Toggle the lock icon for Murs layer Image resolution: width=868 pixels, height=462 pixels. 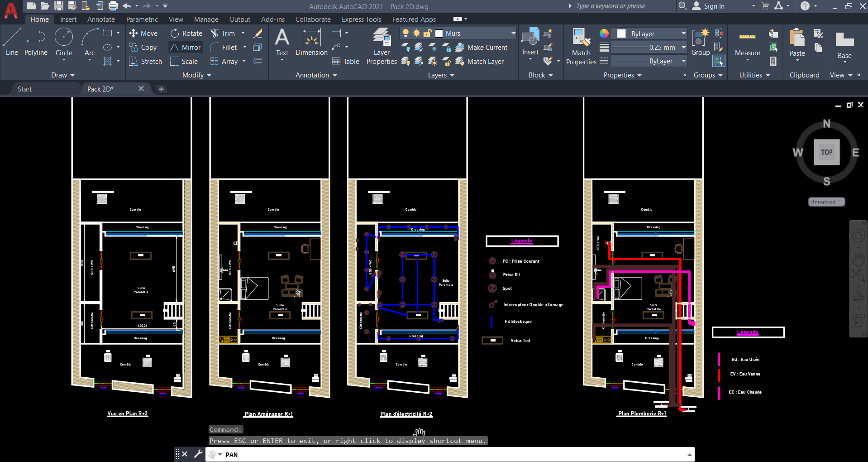click(427, 34)
